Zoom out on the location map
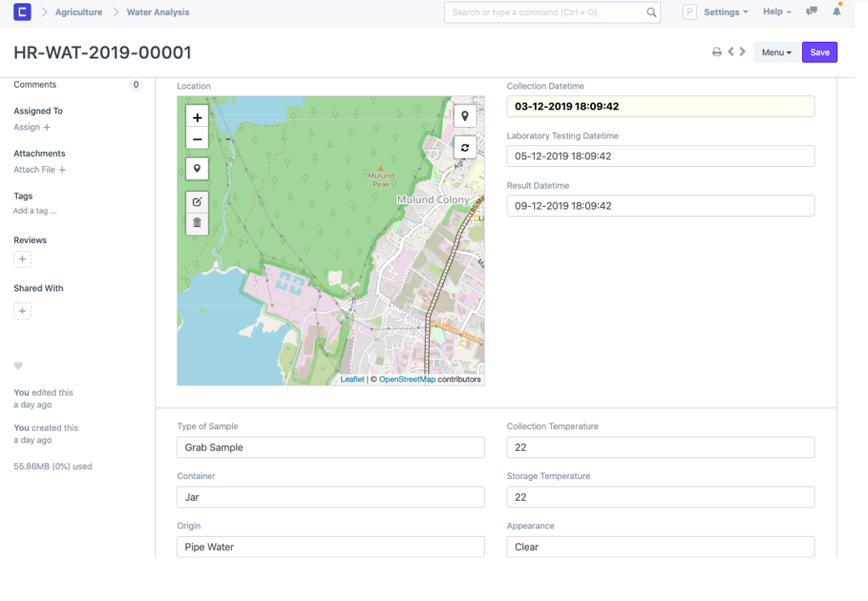Viewport: 868px width, 601px height. tap(197, 139)
